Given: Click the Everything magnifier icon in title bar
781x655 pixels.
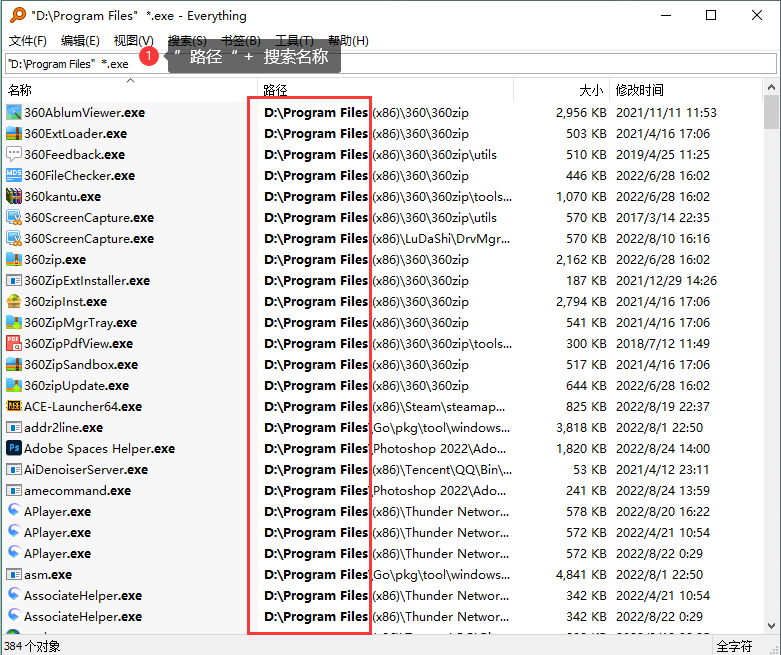Looking at the screenshot, I should (x=17, y=15).
